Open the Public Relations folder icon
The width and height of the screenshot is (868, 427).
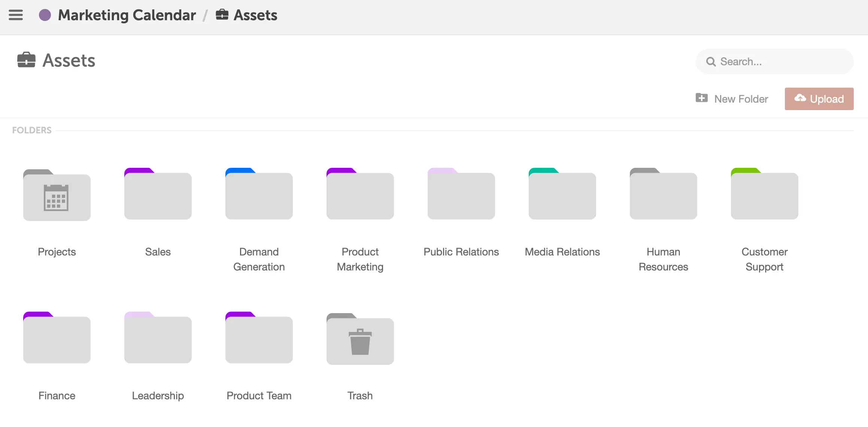(x=461, y=194)
